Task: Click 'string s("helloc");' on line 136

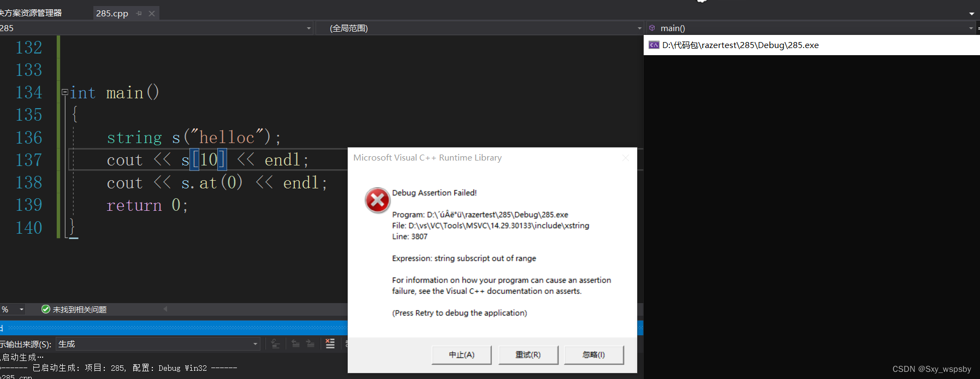Action: 194,137
